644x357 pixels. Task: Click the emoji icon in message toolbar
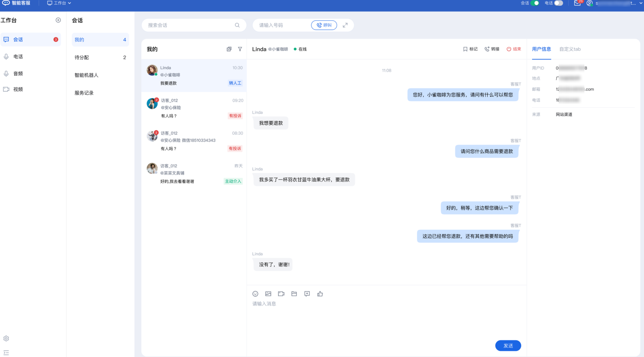[255, 294]
